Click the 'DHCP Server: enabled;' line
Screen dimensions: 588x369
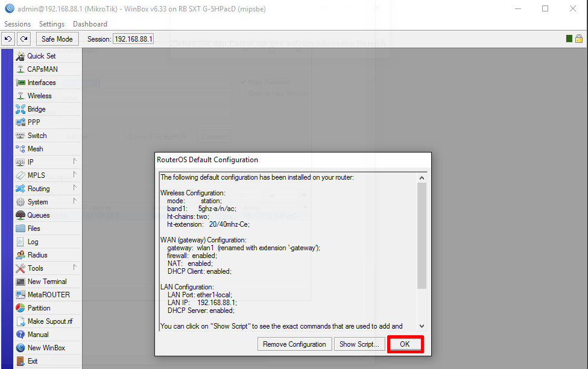201,311
